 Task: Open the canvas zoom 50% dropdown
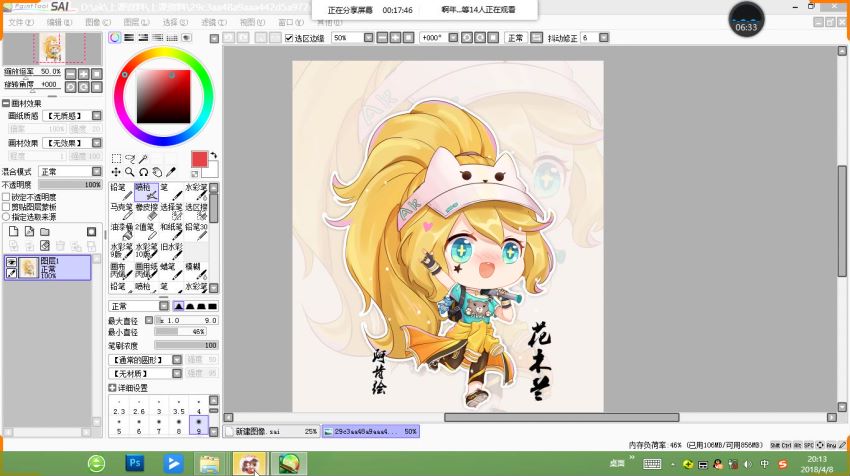point(369,37)
